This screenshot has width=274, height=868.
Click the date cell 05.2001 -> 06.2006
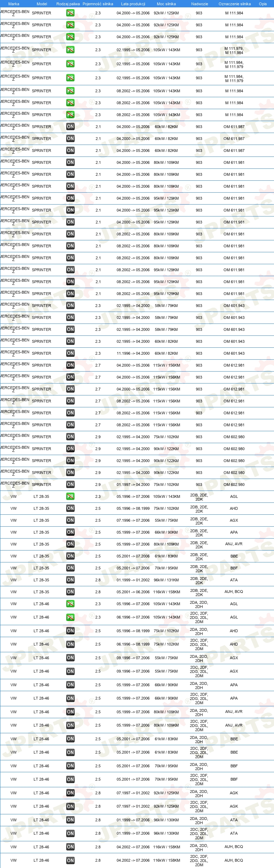click(x=133, y=592)
